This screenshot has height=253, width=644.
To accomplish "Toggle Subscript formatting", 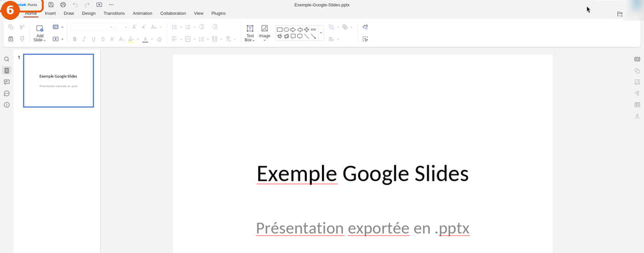I will tap(122, 39).
